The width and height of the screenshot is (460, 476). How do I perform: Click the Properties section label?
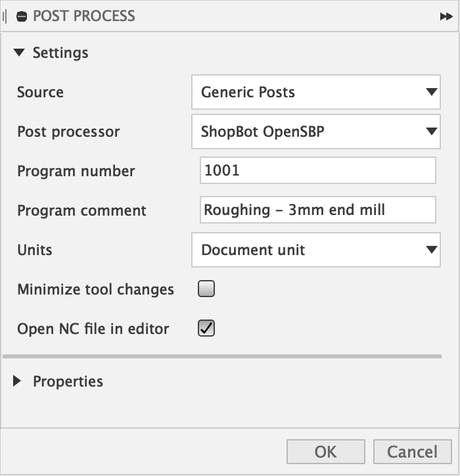tap(68, 381)
